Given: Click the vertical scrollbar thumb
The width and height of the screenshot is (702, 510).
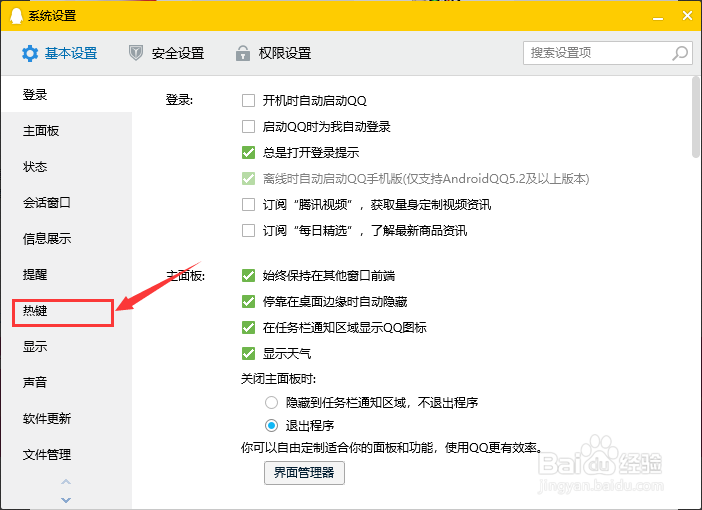Looking at the screenshot, I should pyautogui.click(x=696, y=117).
